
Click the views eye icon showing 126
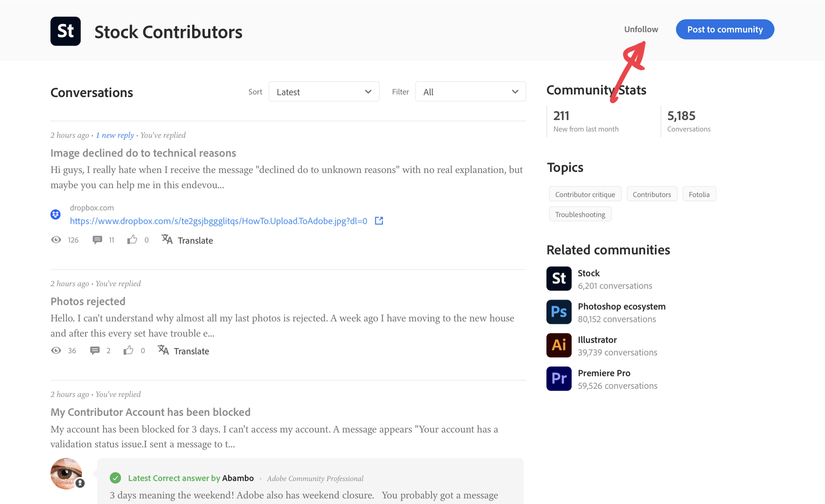coord(56,240)
